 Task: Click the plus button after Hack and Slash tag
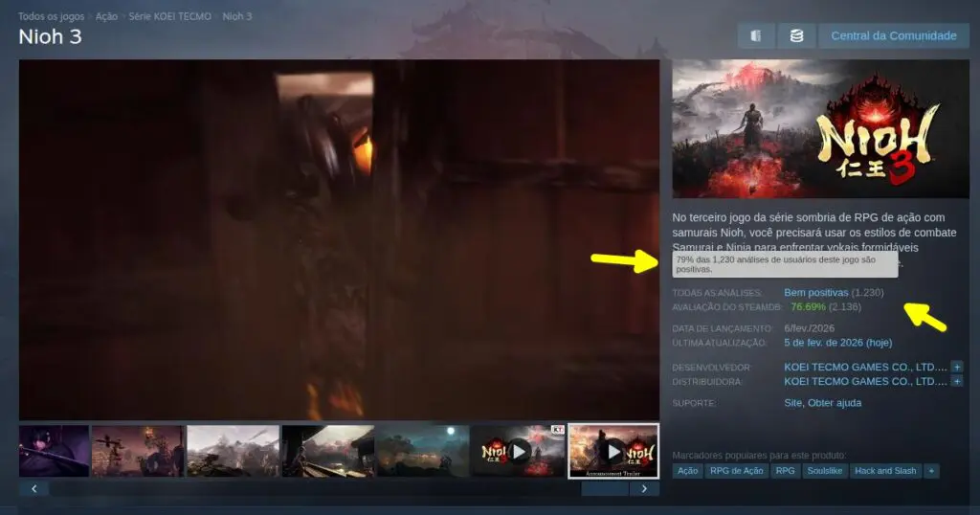click(931, 471)
